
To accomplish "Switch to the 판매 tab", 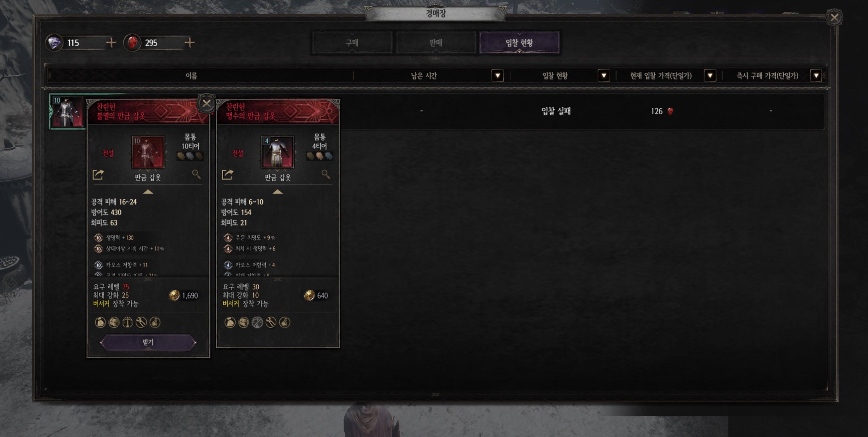I will pos(435,43).
